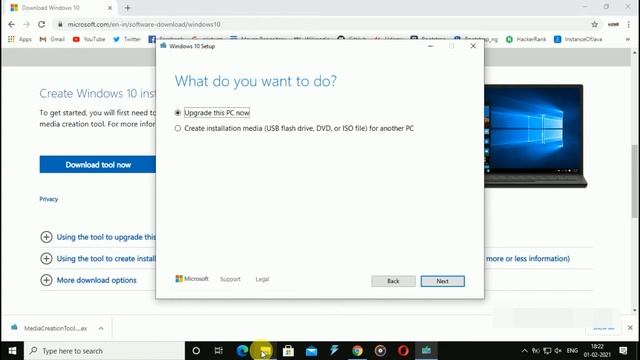Open the downloaded MediaCreationTool file
The image size is (640, 360).
[x=50, y=328]
